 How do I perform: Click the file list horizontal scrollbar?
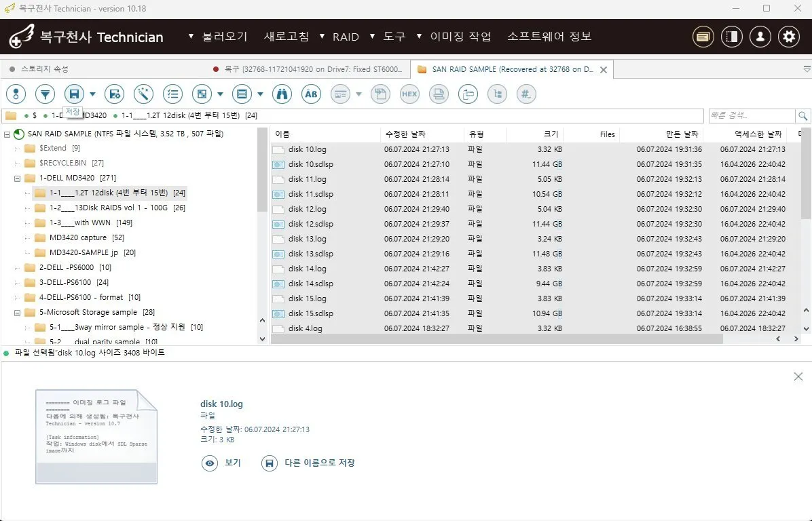tap(496, 339)
